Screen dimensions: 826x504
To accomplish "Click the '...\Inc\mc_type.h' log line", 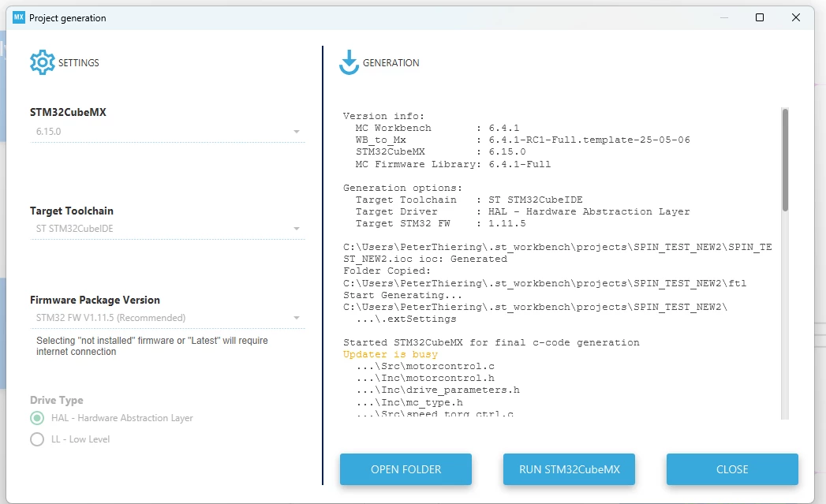I will point(409,402).
